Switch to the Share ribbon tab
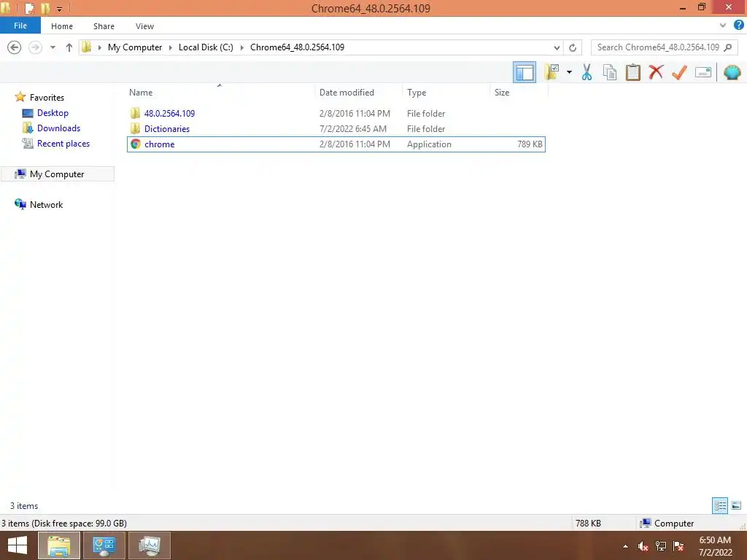Image resolution: width=747 pixels, height=560 pixels. 104,26
